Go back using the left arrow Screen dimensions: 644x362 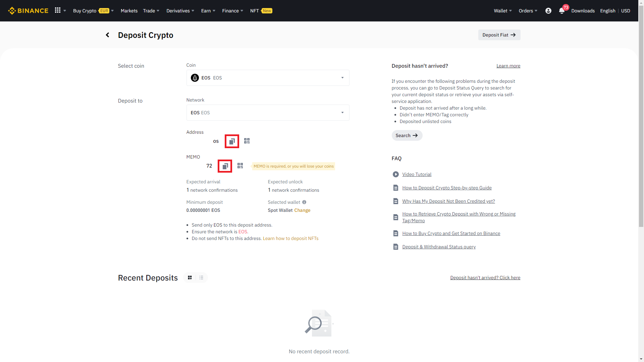[108, 35]
